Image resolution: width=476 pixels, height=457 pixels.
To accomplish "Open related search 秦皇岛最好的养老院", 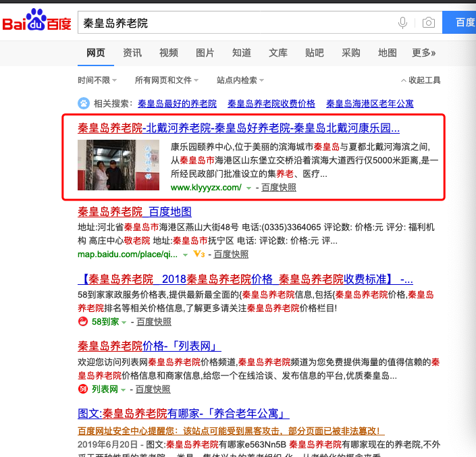I will pos(177,104).
